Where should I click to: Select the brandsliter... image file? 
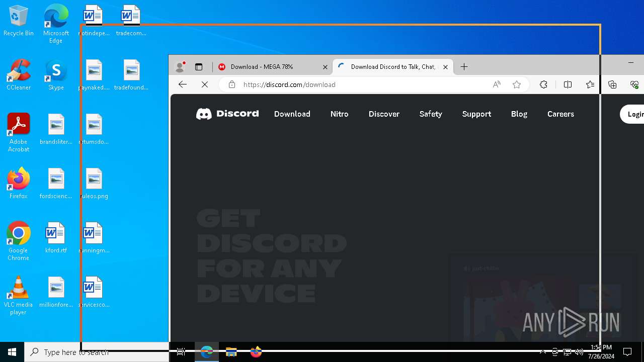tap(56, 130)
